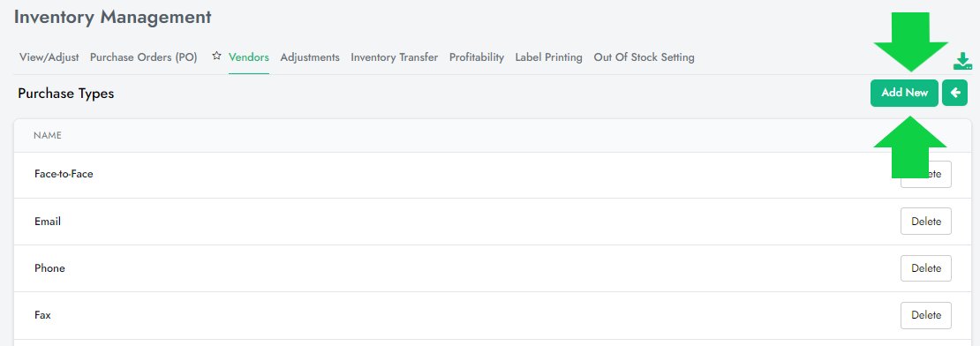Switch to the Profitability tab
The width and height of the screenshot is (980, 346).
477,57
